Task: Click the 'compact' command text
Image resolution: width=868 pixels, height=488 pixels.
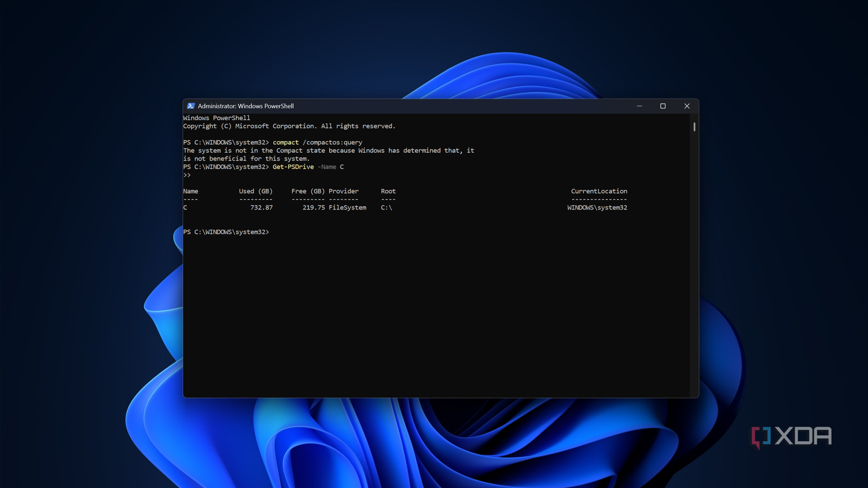Action: [286, 142]
